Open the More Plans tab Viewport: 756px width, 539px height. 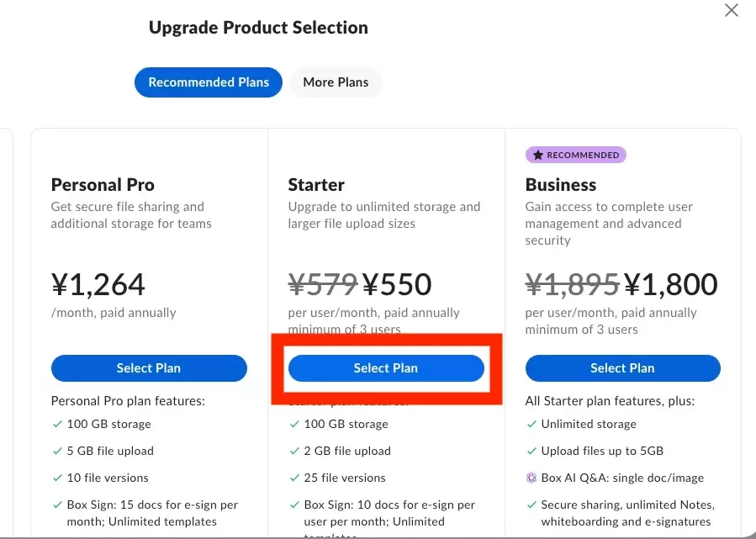coord(336,82)
